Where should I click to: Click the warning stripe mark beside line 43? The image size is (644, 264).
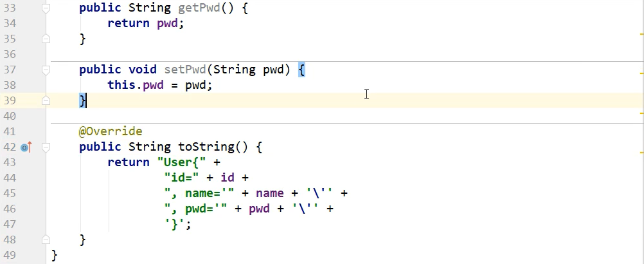641,153
